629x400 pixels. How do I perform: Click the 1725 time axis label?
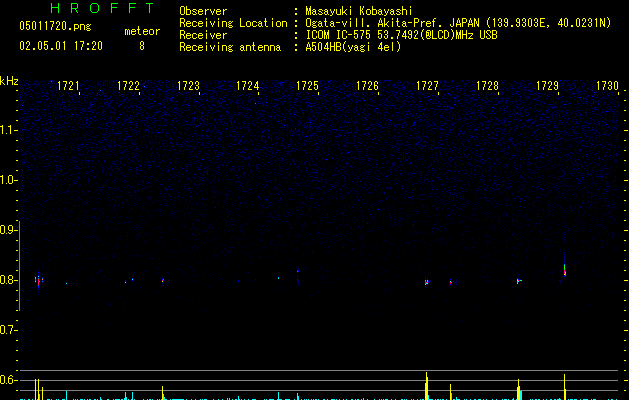[x=307, y=86]
